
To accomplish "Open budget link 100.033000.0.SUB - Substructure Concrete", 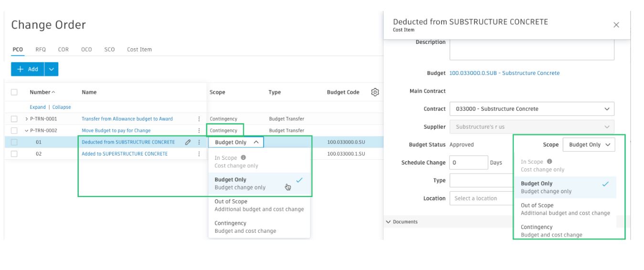I will click(505, 73).
